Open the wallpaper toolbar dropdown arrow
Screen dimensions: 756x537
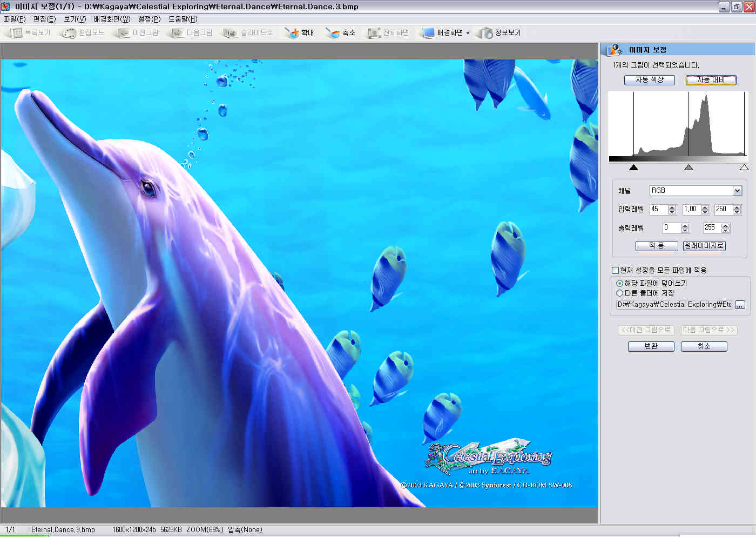[x=468, y=33]
